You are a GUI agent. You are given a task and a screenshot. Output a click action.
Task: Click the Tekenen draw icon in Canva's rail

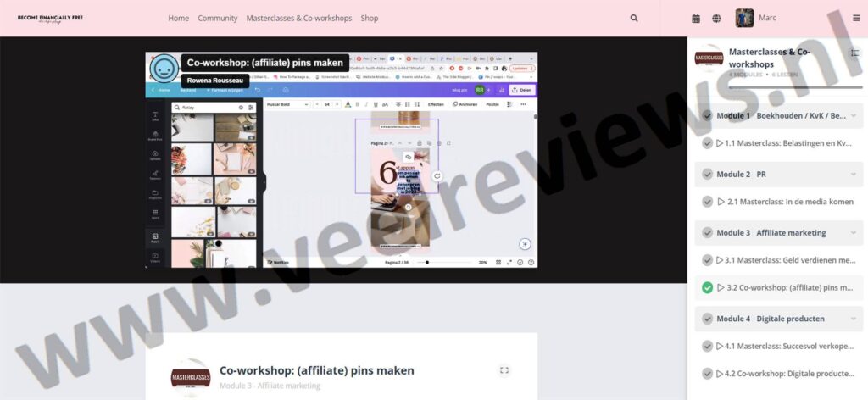(x=155, y=175)
